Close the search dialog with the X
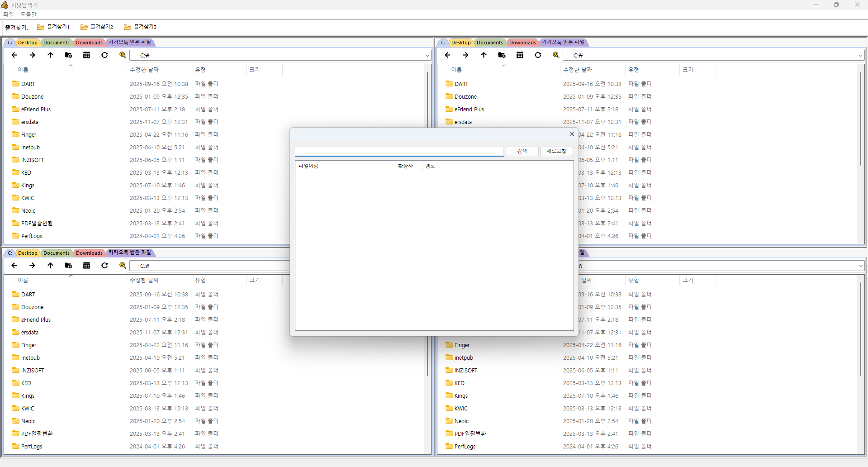This screenshot has height=467, width=868. click(x=571, y=134)
